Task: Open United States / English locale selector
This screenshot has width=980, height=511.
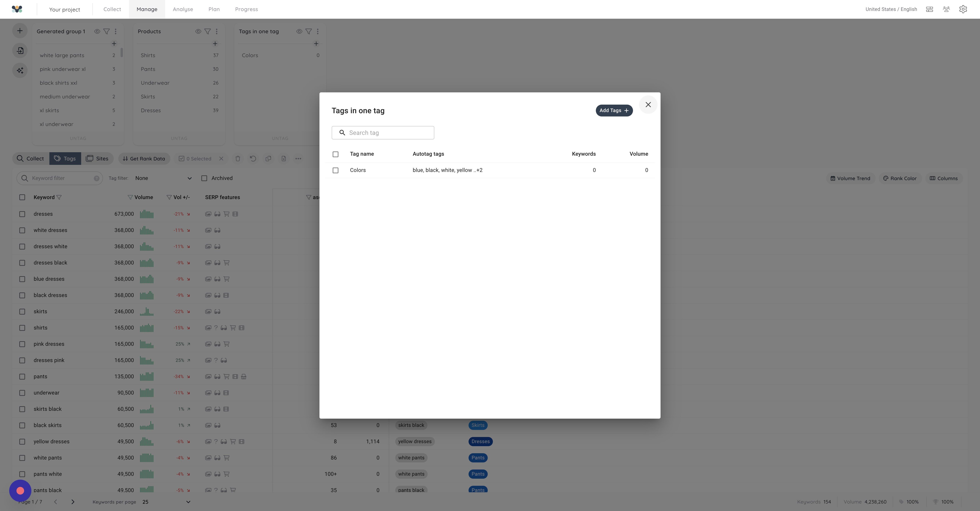Action: point(891,9)
